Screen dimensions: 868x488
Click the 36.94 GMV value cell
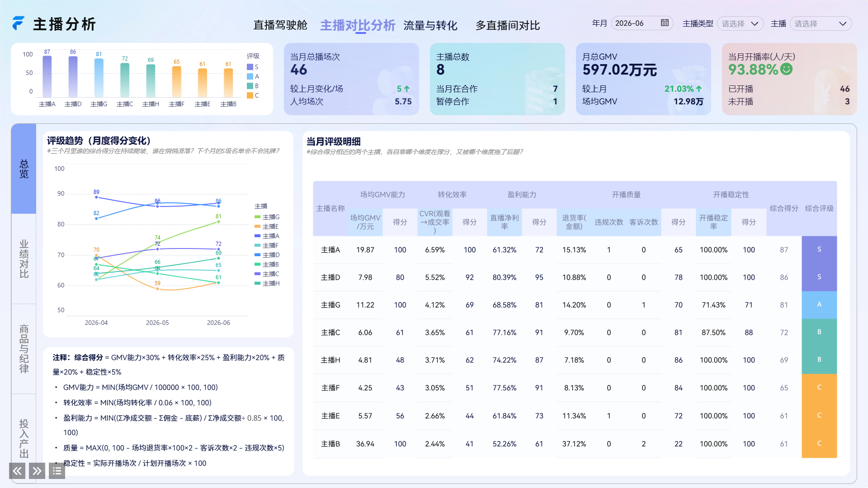[x=365, y=444]
